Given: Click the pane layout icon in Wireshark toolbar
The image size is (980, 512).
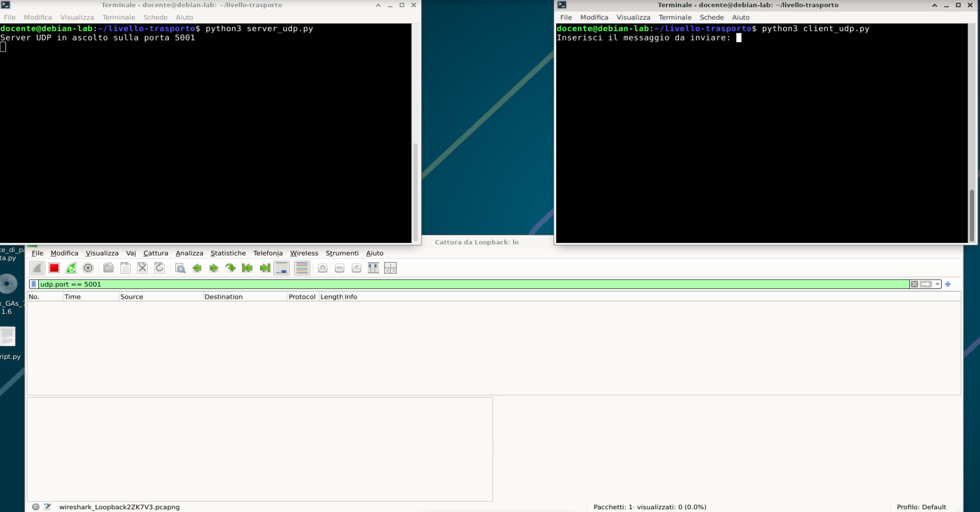Looking at the screenshot, I should 390,268.
